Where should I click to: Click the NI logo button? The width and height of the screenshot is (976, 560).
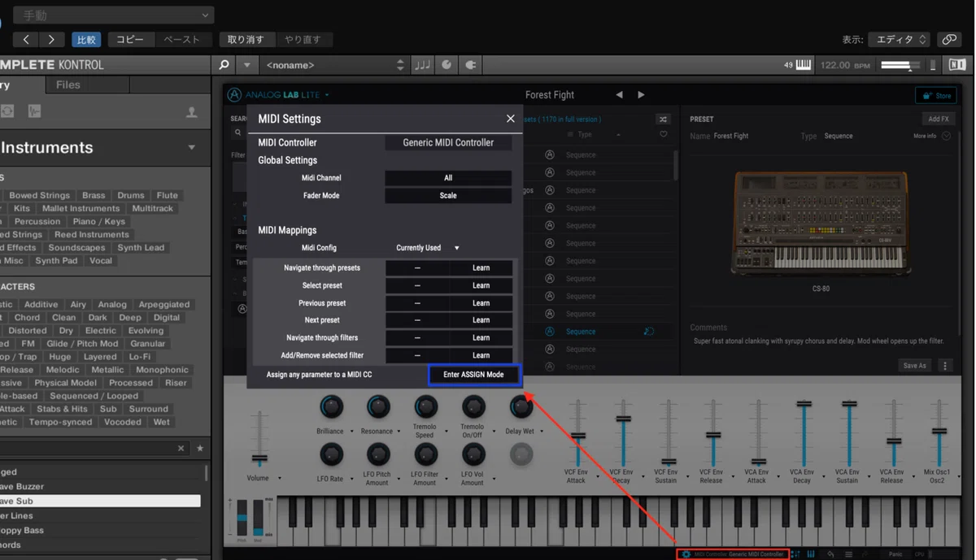(957, 65)
